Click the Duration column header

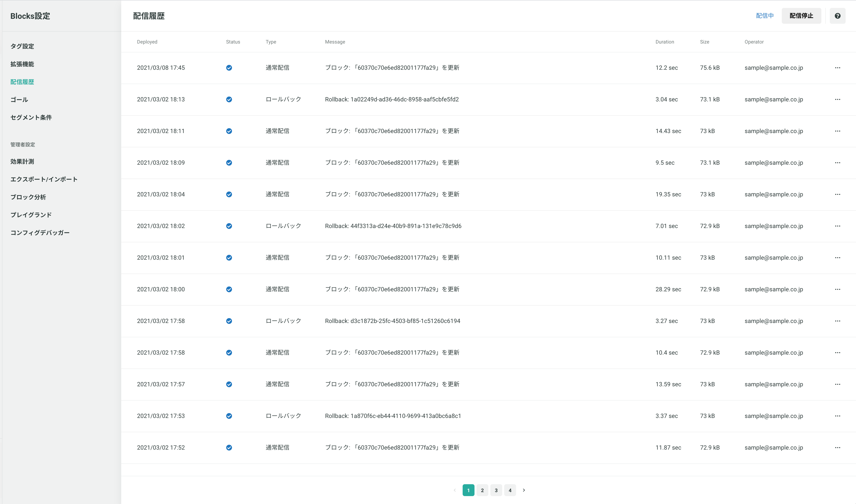pos(665,42)
